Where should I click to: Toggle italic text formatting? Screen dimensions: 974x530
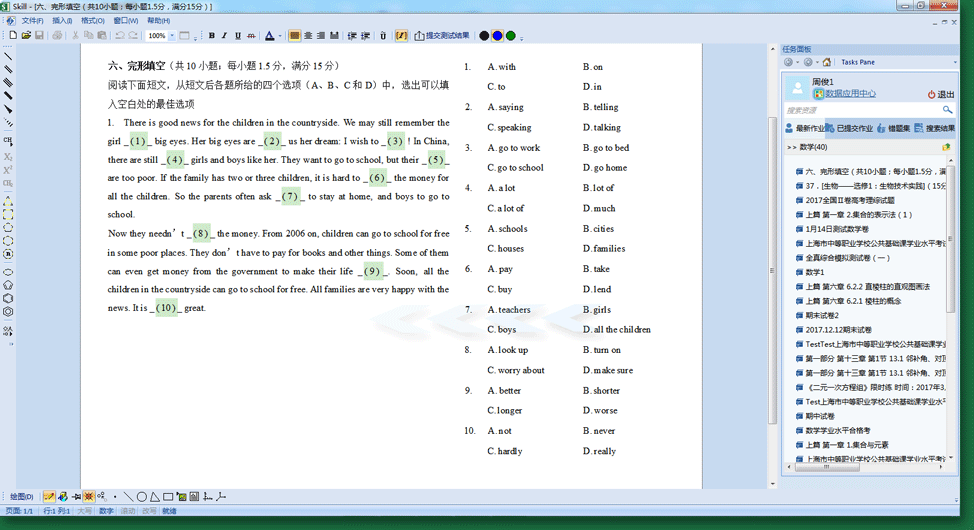(x=224, y=36)
